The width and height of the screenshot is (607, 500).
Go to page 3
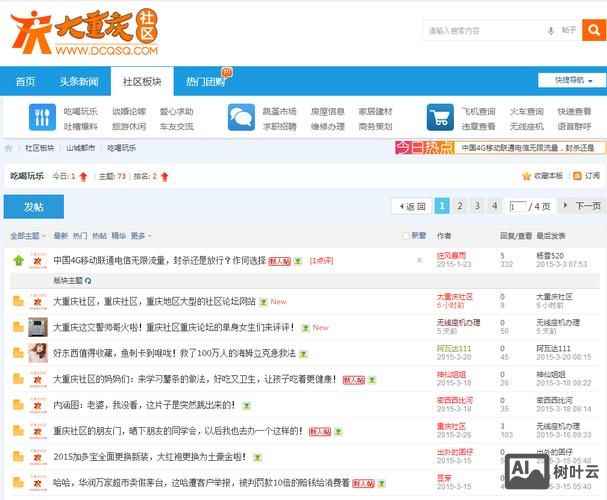(477, 206)
